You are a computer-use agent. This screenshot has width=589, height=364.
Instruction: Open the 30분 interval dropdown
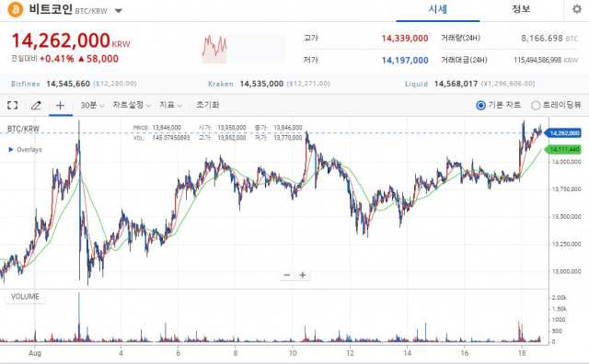pyautogui.click(x=92, y=105)
